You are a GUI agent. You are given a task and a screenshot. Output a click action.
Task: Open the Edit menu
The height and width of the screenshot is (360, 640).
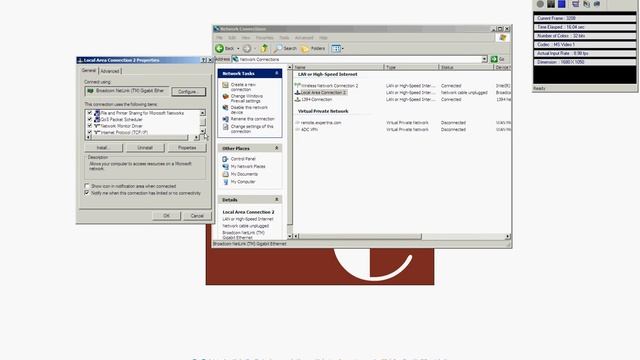[232, 38]
